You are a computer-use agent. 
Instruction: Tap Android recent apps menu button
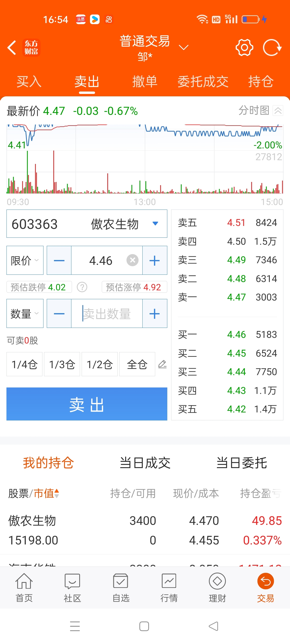[x=75, y=626]
